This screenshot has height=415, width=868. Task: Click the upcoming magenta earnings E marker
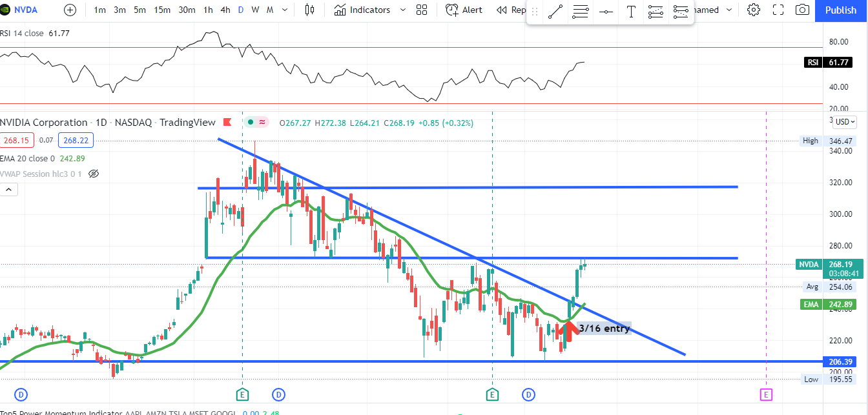click(766, 394)
